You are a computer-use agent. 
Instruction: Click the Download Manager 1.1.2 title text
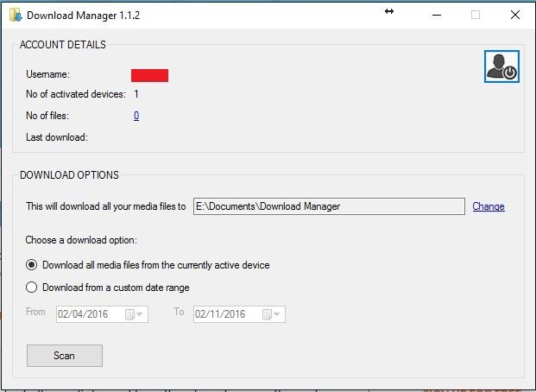click(84, 16)
